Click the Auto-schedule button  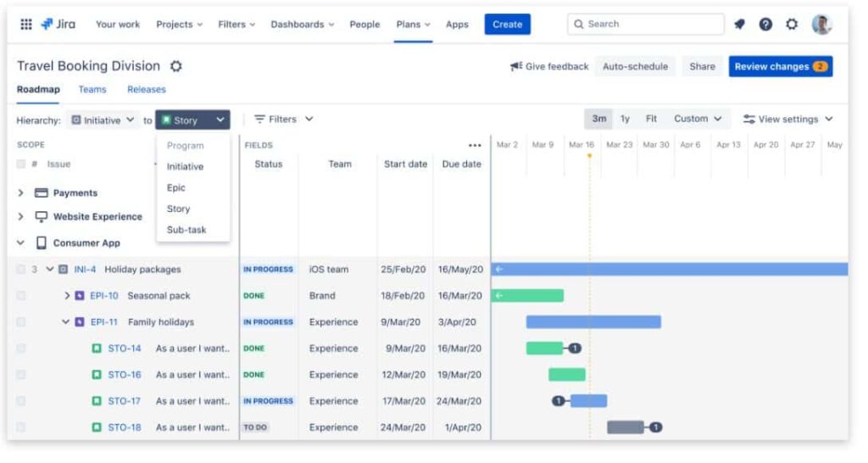[x=635, y=66]
